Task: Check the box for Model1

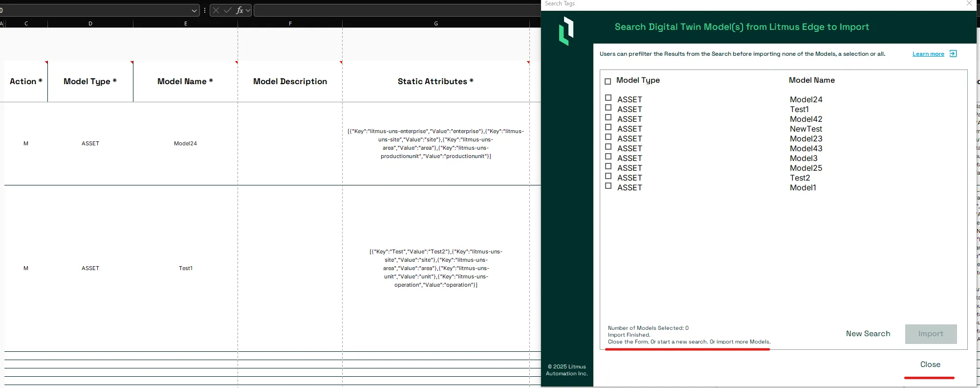Action: [x=609, y=186]
